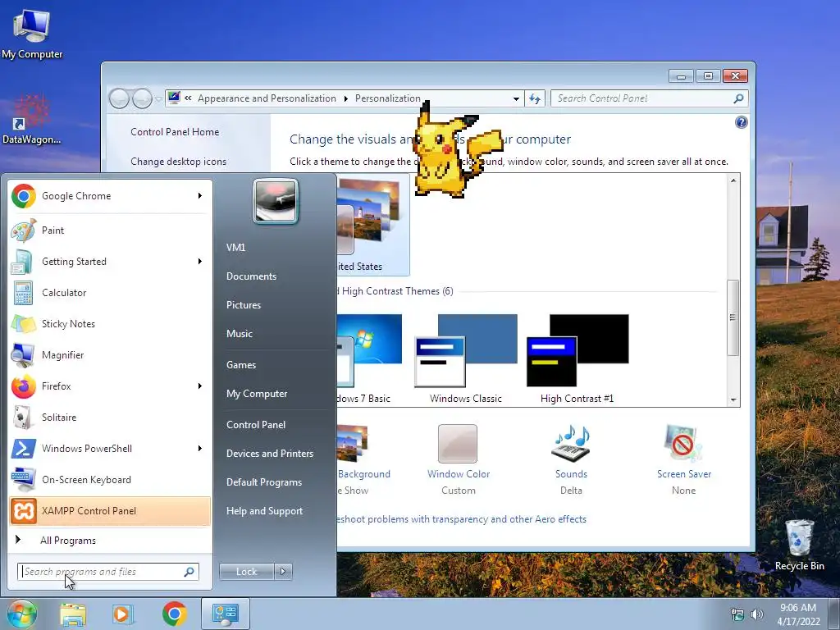
Task: Expand Google Chrome jump list arrow
Action: coord(200,196)
